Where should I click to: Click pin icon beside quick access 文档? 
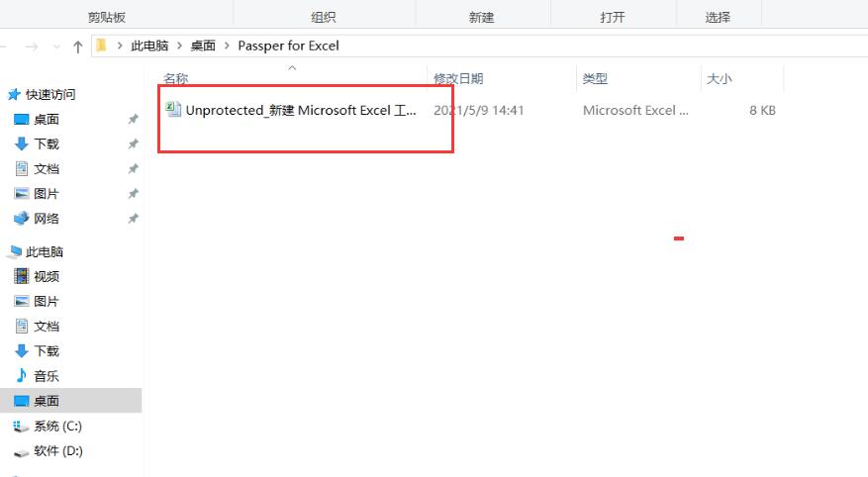tap(133, 169)
